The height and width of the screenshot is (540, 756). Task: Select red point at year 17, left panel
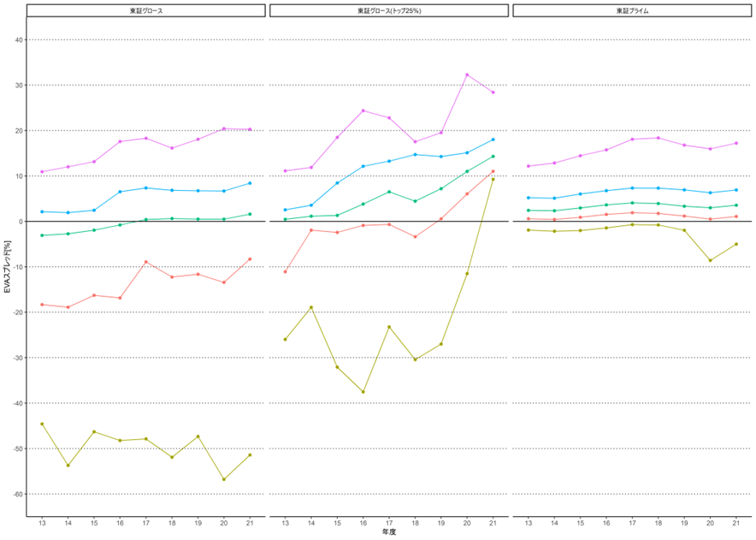click(146, 262)
